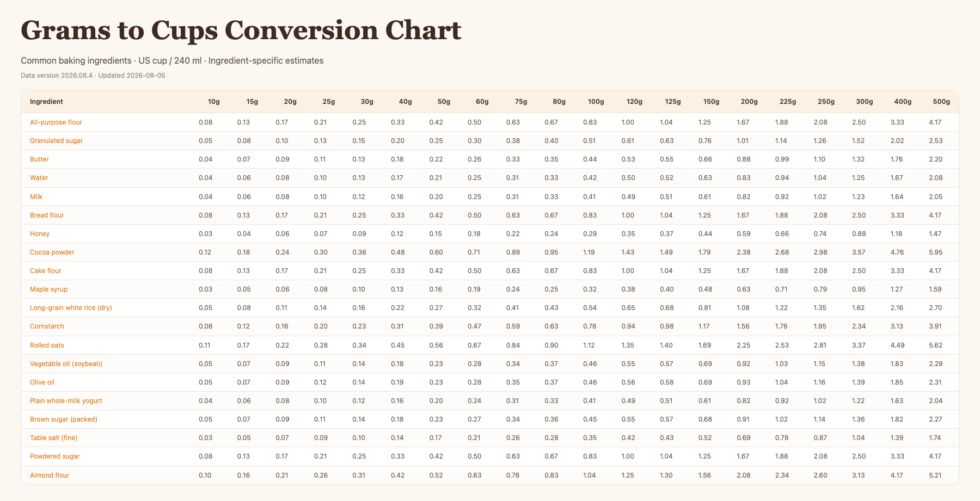Click the 500g column header
Image resolution: width=980 pixels, height=501 pixels.
point(941,102)
